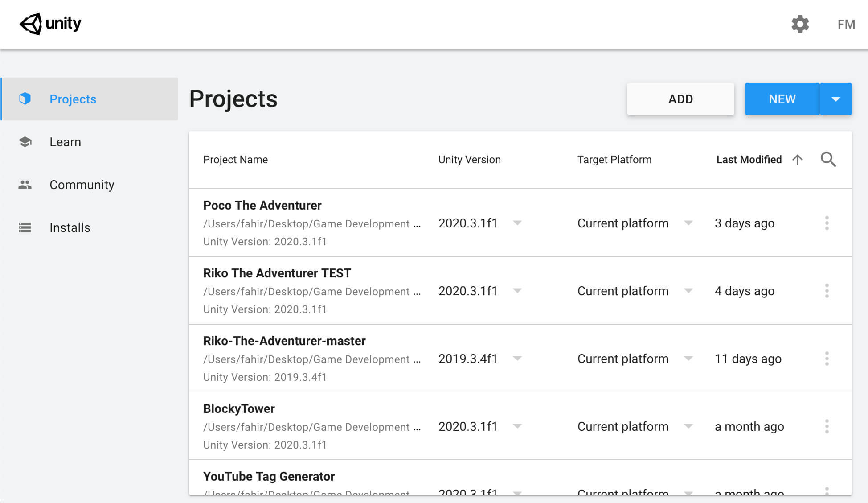The image size is (868, 503).
Task: Click the Learn graduation cap icon
Action: click(x=25, y=142)
